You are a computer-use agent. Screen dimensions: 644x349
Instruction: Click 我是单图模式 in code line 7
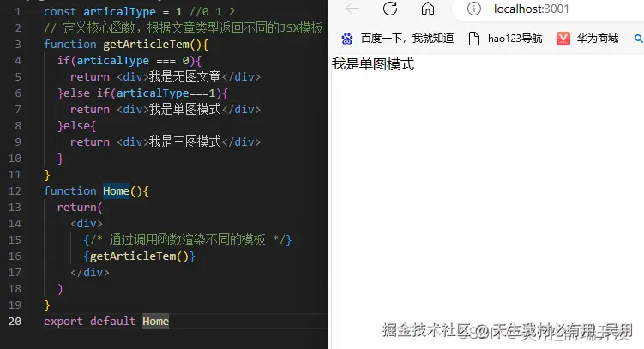[x=185, y=109]
